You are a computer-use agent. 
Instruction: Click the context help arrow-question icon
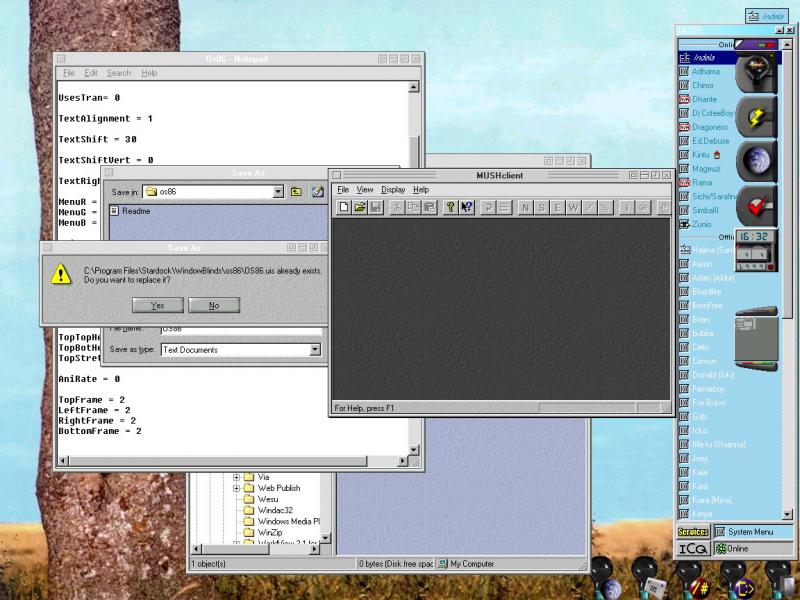pos(467,207)
